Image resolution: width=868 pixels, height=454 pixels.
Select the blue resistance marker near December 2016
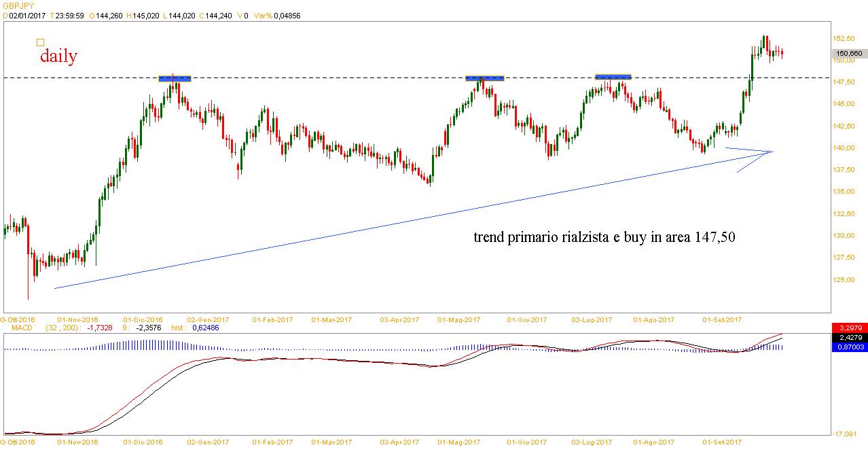(x=175, y=78)
